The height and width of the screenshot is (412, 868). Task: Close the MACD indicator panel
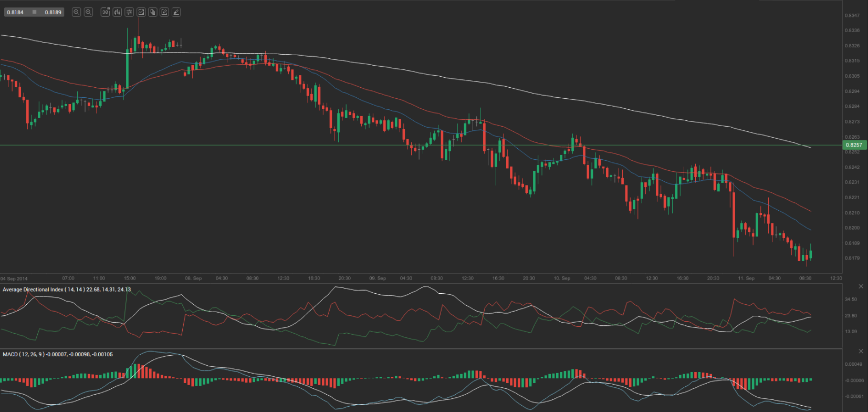(x=861, y=351)
